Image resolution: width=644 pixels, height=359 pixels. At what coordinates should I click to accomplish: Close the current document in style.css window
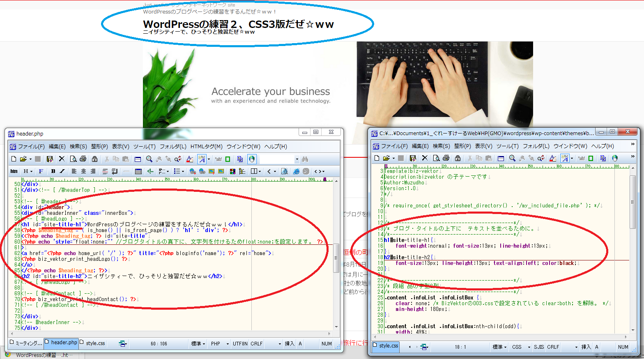click(425, 158)
